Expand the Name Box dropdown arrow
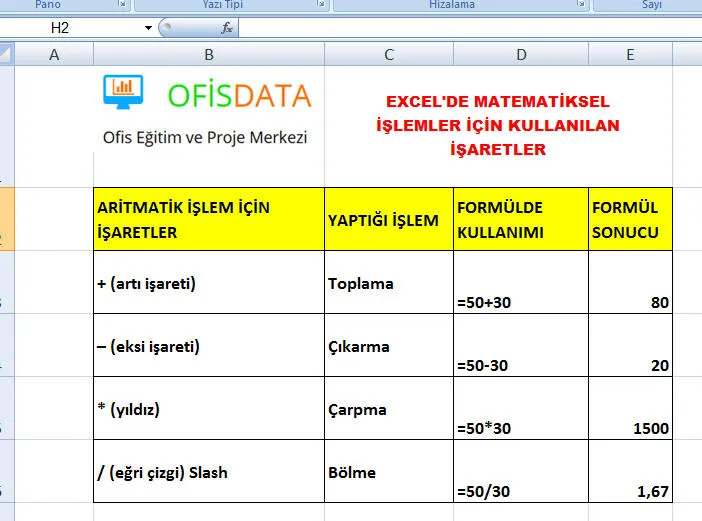702x521 pixels. (x=148, y=28)
